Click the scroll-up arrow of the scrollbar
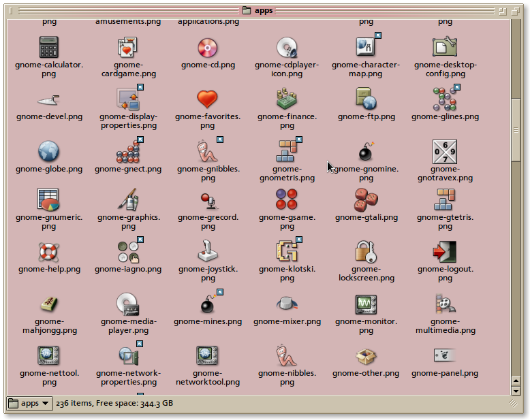 (516, 381)
